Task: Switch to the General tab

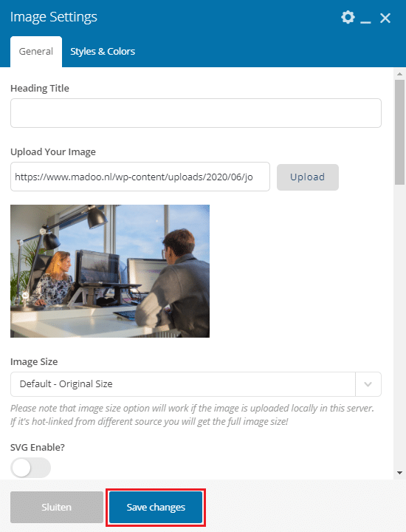Action: 36,52
